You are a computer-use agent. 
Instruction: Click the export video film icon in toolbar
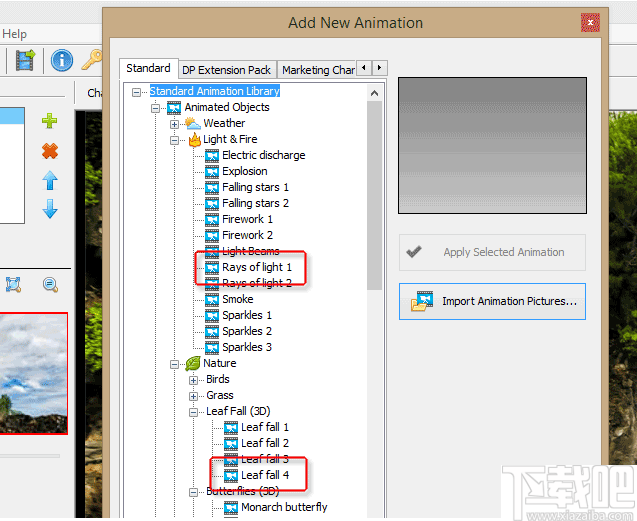pos(25,60)
